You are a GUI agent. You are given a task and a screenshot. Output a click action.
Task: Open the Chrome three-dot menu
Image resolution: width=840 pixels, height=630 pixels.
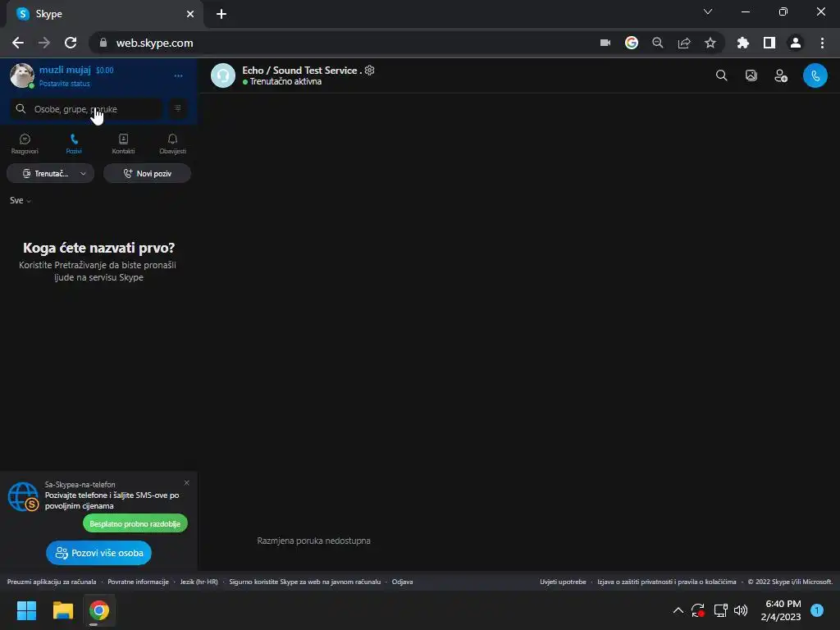822,43
